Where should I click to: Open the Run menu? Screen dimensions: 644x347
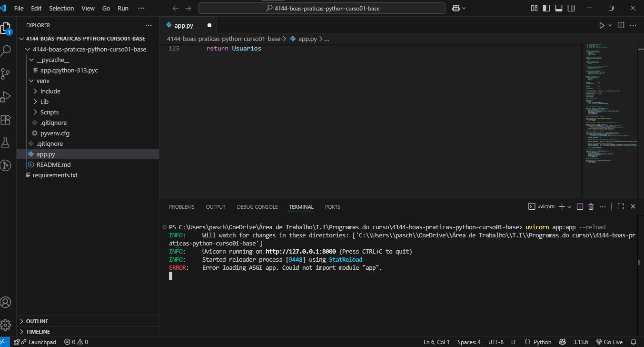(123, 8)
